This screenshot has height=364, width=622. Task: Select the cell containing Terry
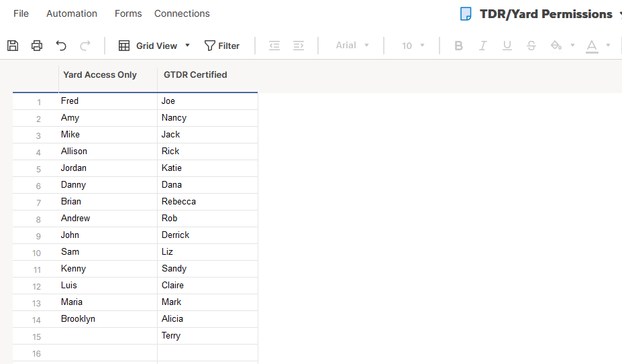pyautogui.click(x=207, y=336)
